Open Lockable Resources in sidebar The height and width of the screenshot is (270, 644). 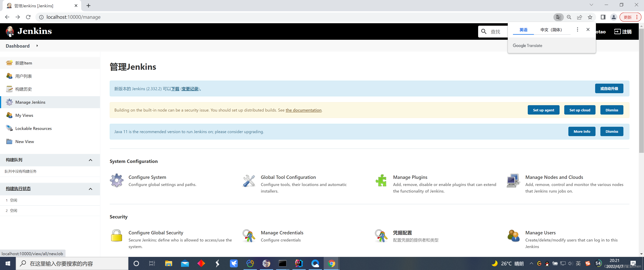(33, 128)
